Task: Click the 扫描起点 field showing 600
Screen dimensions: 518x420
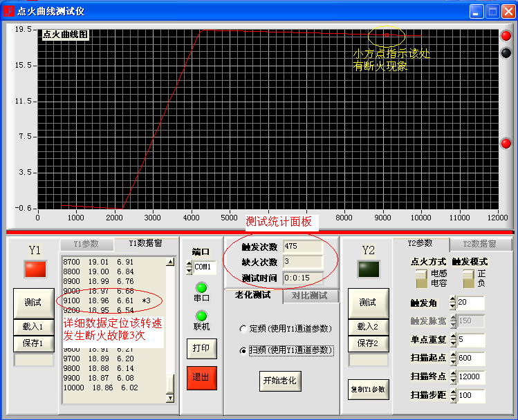Action: tap(471, 359)
